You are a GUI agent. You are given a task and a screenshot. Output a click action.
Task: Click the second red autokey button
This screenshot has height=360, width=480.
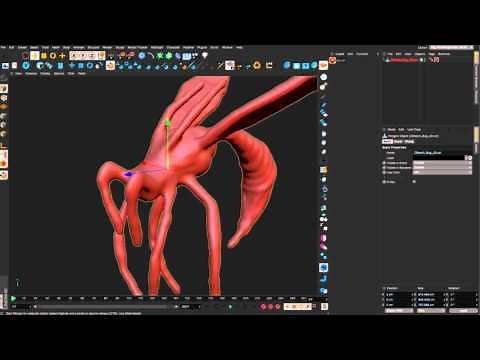click(x=270, y=306)
